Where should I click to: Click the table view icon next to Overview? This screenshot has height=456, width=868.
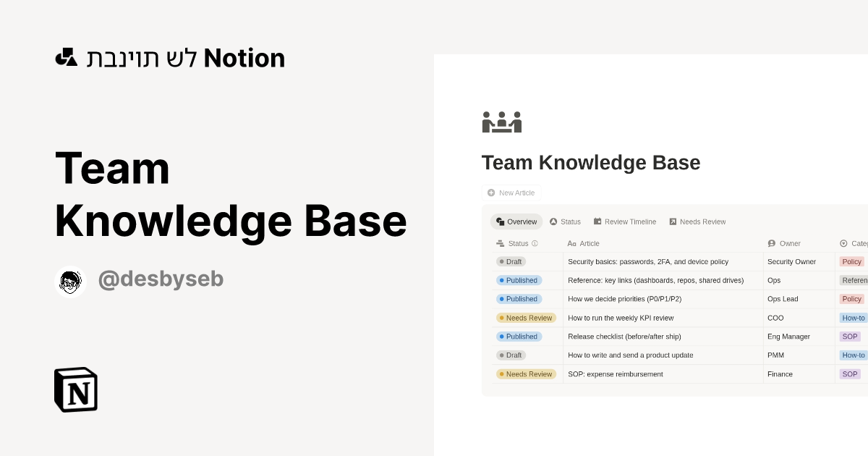[500, 221]
